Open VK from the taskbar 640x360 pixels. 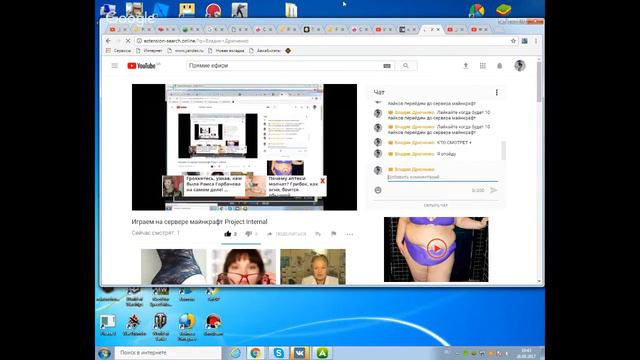pos(299,353)
